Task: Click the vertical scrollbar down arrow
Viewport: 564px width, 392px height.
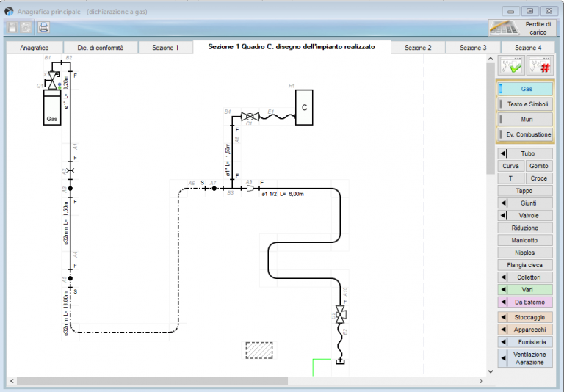Action: coord(491,371)
